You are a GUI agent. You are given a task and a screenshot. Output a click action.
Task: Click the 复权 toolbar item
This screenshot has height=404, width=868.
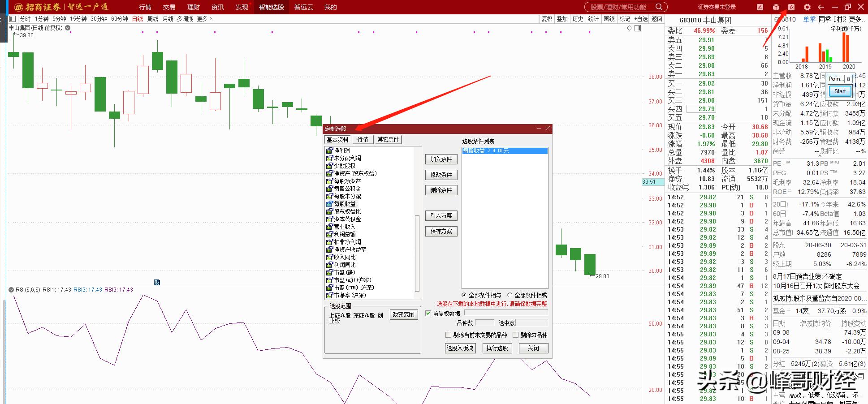pyautogui.click(x=547, y=19)
